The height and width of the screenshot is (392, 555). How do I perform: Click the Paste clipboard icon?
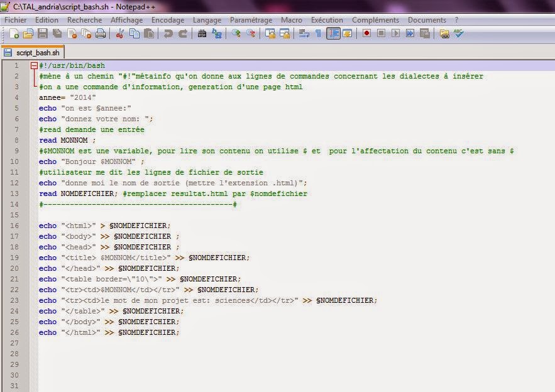pos(149,34)
